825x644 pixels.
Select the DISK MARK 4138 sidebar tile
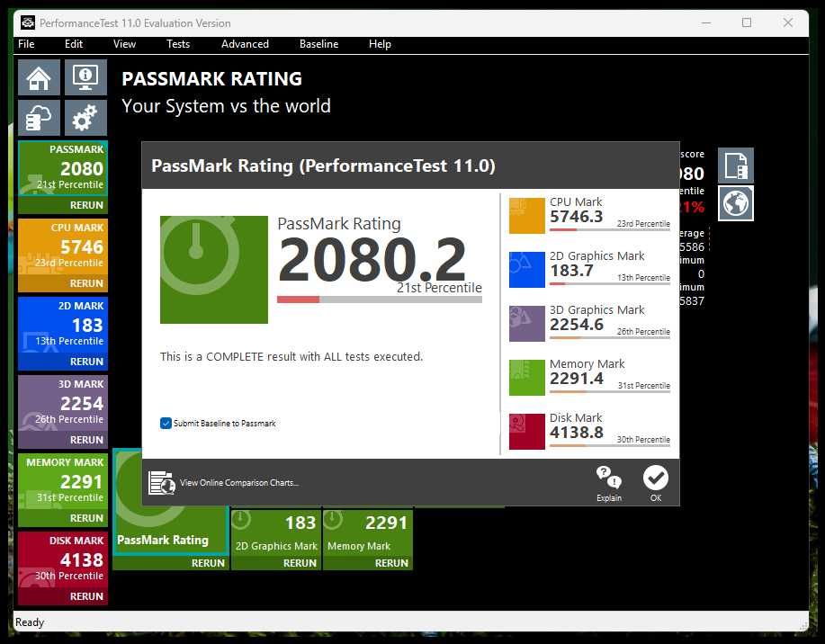point(63,559)
